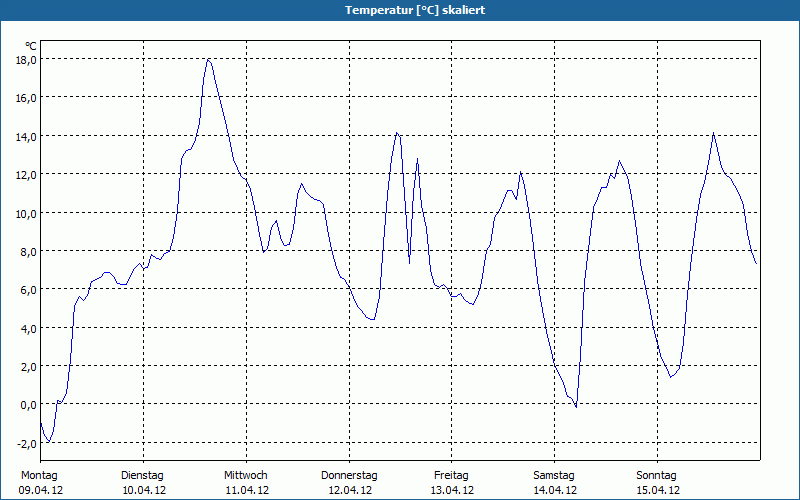The width and height of the screenshot is (800, 500).
Task: Select the 'Freitag' day label
Action: (x=452, y=476)
